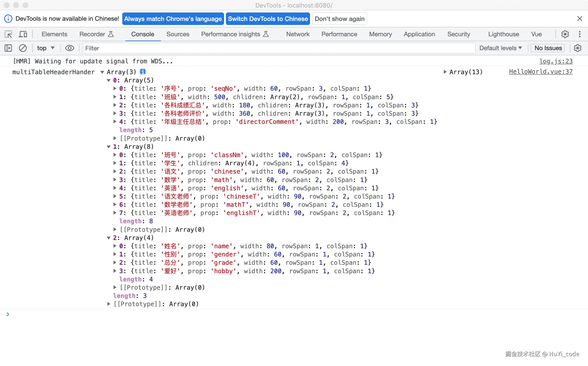Toggle the device toolbar icon
Screen dimensions: 588x366
pyautogui.click(x=23, y=34)
